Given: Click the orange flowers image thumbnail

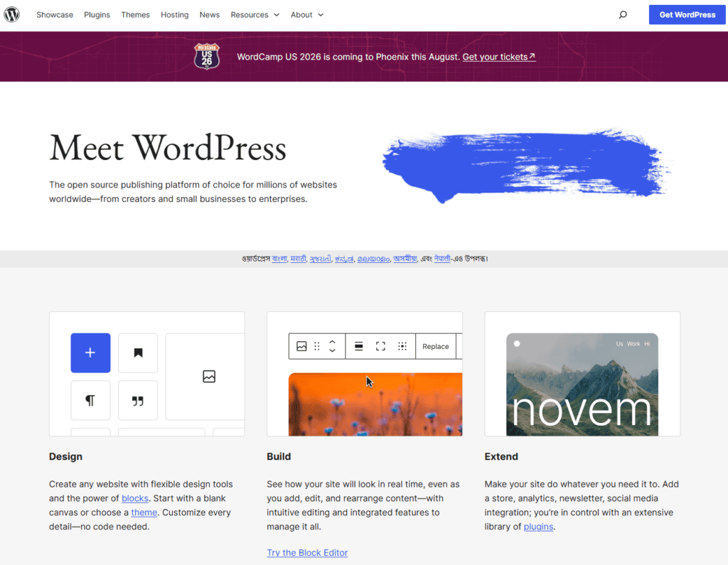Looking at the screenshot, I should coord(375,404).
